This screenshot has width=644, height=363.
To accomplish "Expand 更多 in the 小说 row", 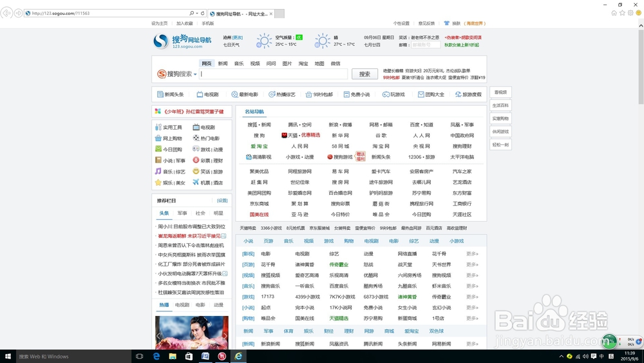I will coord(472,308).
